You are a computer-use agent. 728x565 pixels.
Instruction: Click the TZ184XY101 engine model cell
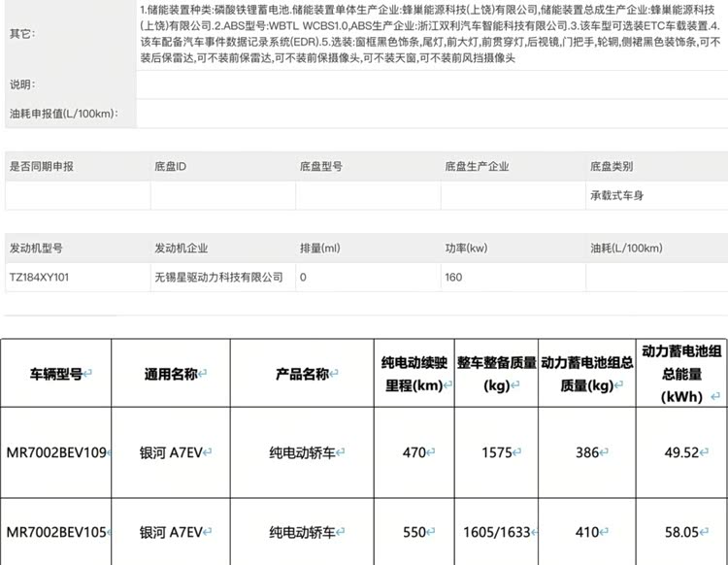tap(40, 278)
